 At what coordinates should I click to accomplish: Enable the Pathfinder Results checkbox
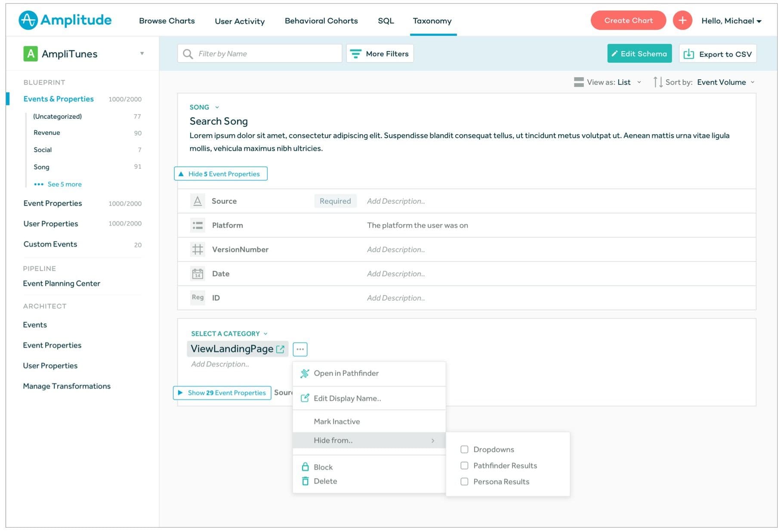(x=464, y=466)
